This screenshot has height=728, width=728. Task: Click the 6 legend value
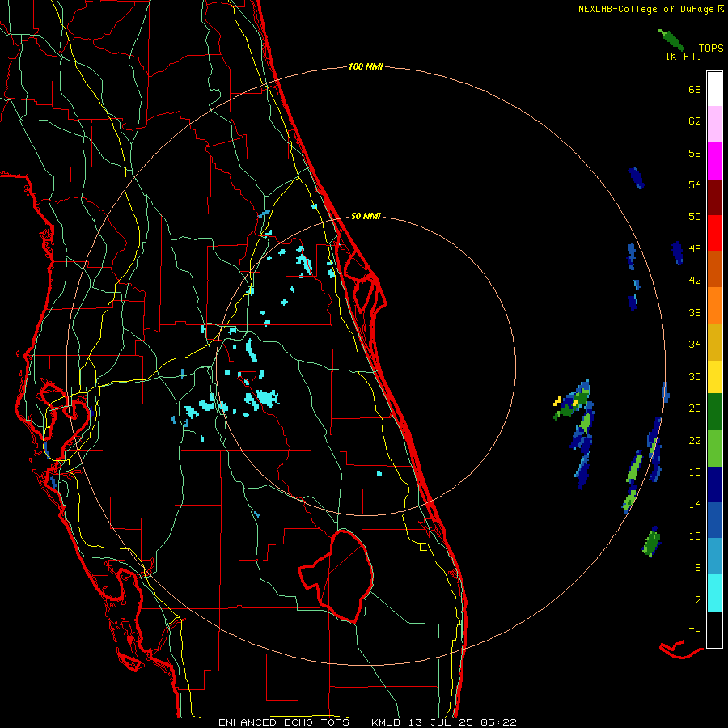pos(698,569)
